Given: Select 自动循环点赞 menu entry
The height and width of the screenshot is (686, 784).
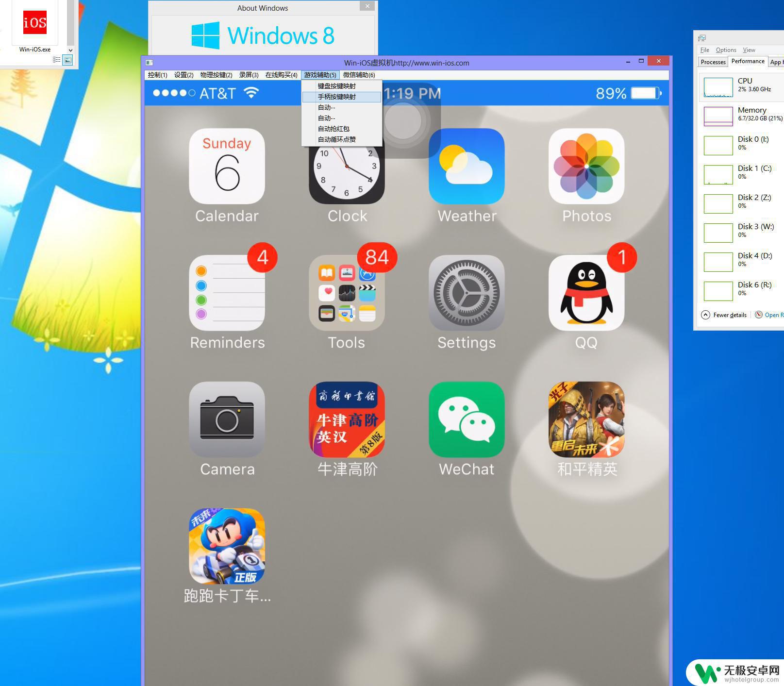Looking at the screenshot, I should 342,139.
